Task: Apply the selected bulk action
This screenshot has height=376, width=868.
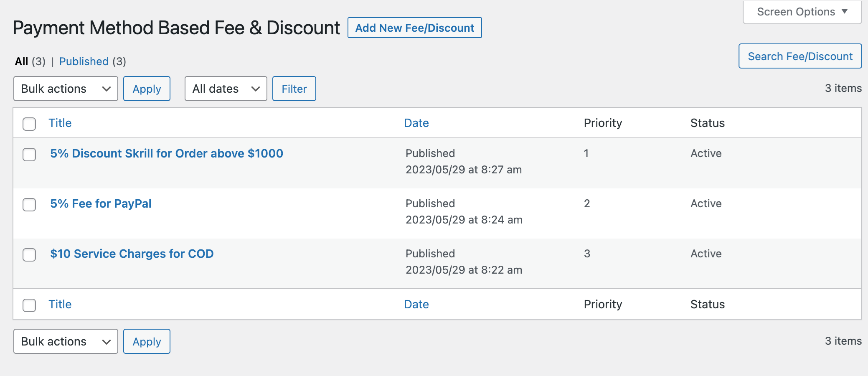Action: click(147, 89)
